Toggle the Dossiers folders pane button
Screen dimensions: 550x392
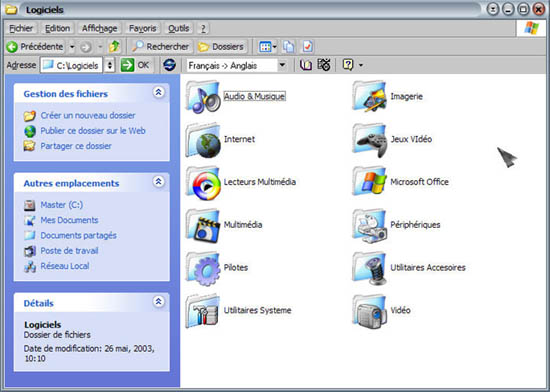point(221,47)
